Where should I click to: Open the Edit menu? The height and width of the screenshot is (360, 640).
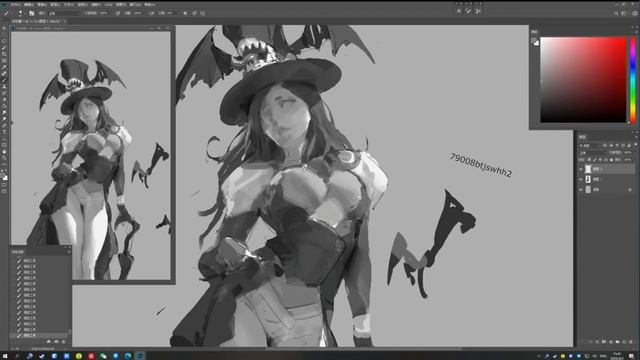(29, 4)
